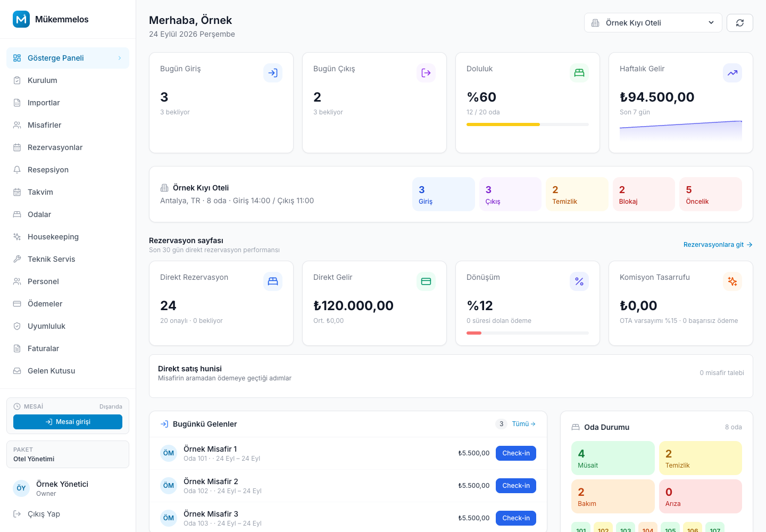The image size is (766, 532).
Task: Click the building icon beside Örnek Kıyı Oteli details
Action: (164, 188)
